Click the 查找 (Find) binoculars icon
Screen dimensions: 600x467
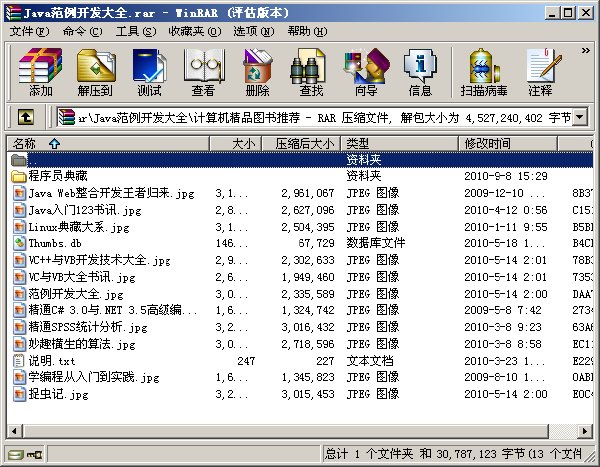coord(308,66)
